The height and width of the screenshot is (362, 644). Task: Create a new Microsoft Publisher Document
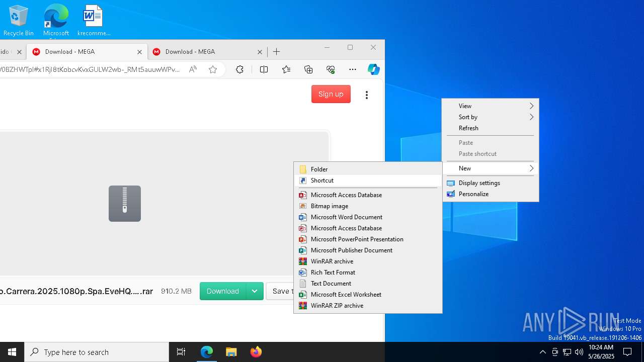[x=368, y=250]
